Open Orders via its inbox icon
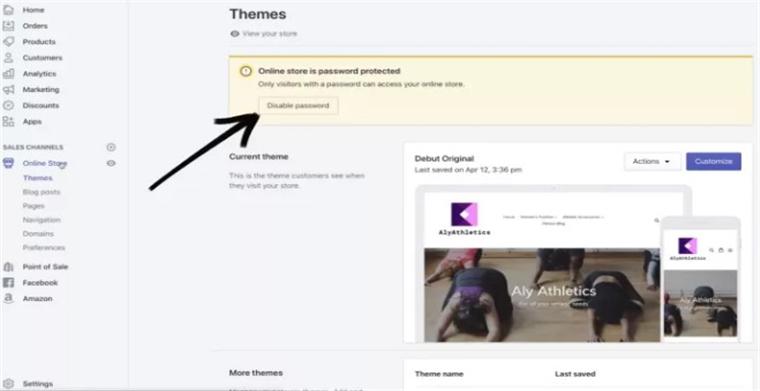 tap(8, 26)
